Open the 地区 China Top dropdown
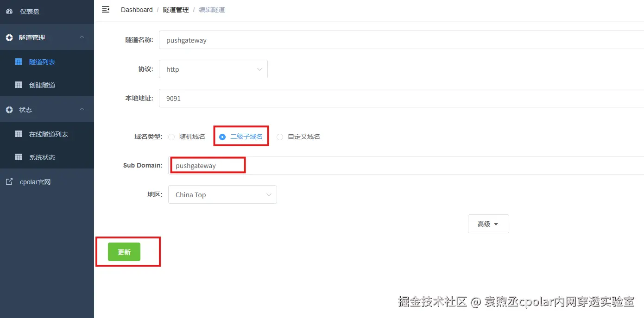 pyautogui.click(x=222, y=194)
